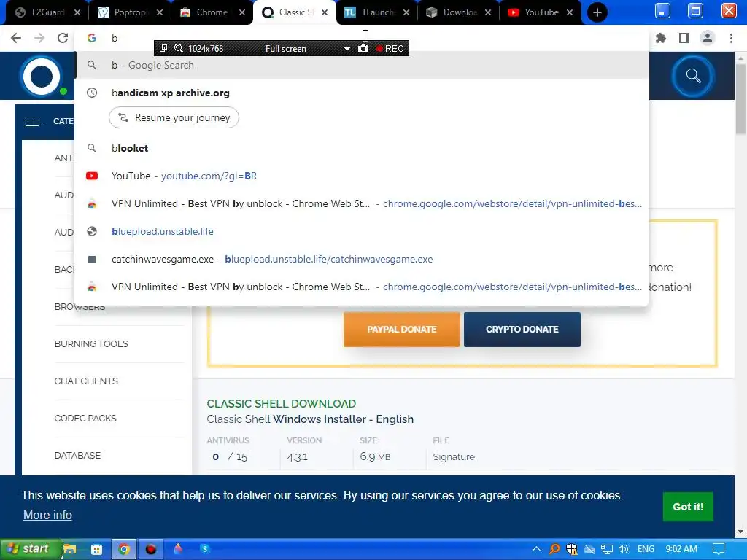Open the Microsoft Store taskbar icon

[x=97, y=550]
